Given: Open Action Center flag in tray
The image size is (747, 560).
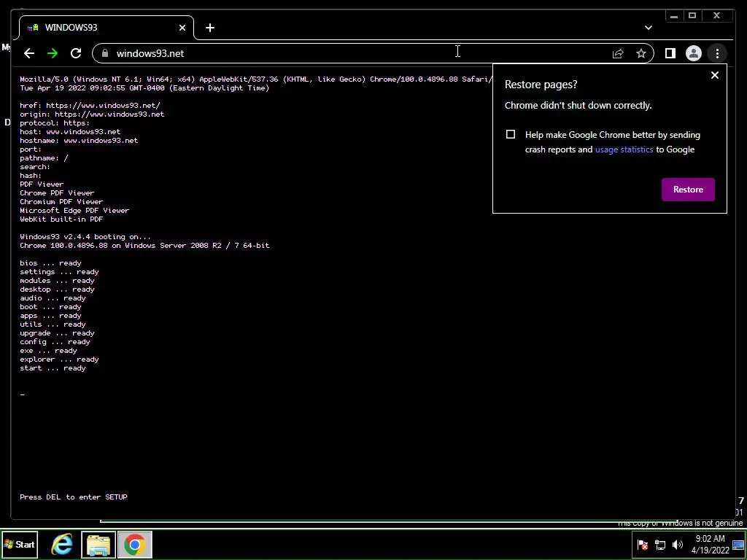Looking at the screenshot, I should 643,545.
